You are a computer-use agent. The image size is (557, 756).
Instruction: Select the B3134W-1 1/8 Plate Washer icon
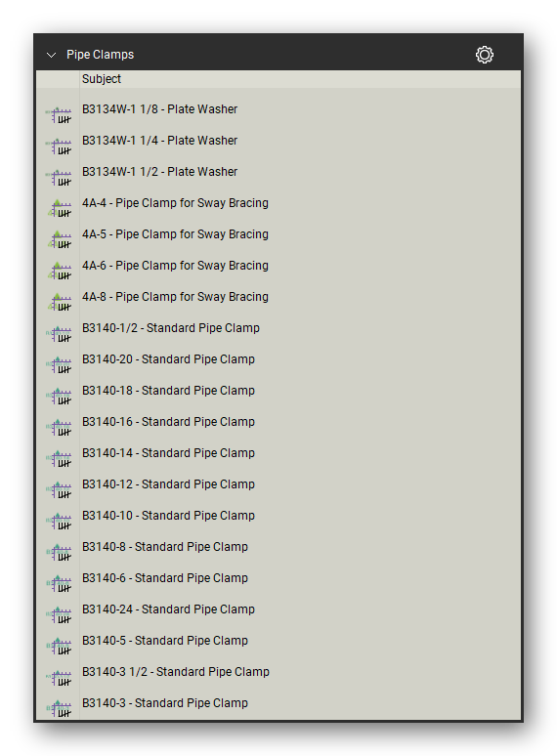[59, 114]
